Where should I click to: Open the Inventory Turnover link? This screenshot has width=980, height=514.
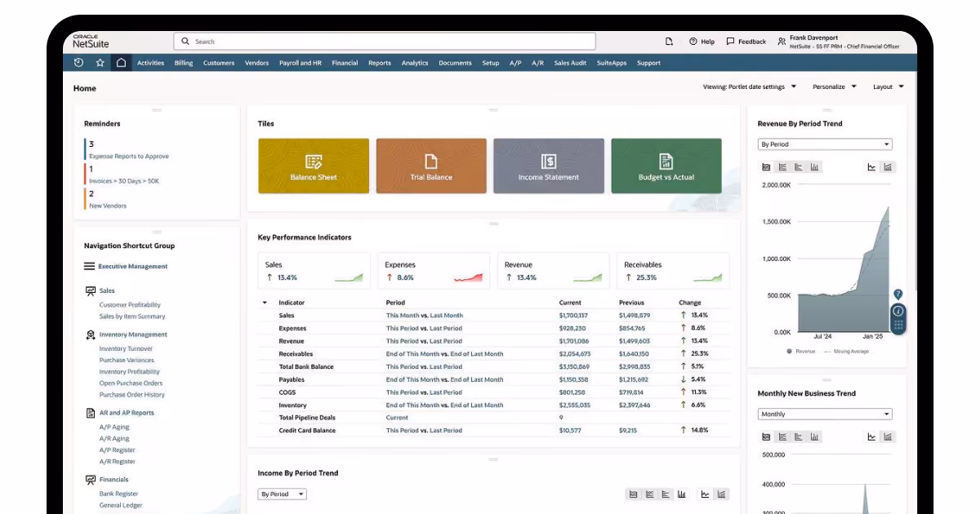click(x=126, y=349)
